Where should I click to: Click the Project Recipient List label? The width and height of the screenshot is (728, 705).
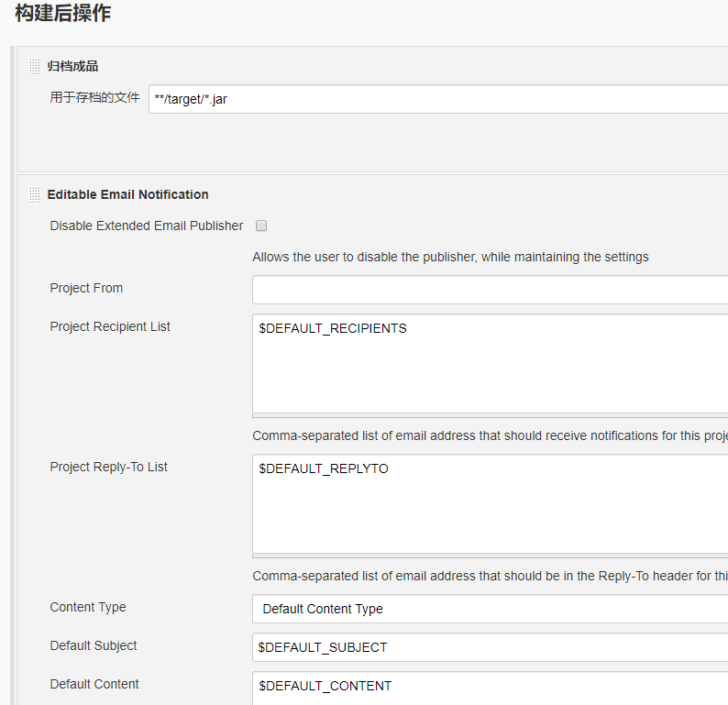coord(110,326)
